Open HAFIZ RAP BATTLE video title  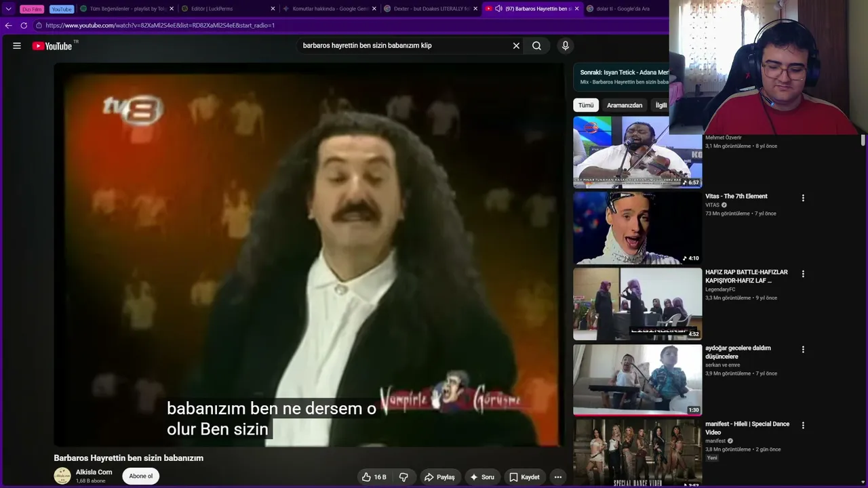[747, 277]
